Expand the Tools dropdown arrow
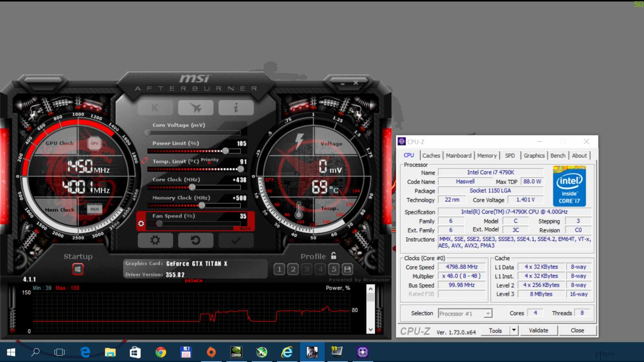Viewport: 644px width, 362px height. click(x=514, y=331)
